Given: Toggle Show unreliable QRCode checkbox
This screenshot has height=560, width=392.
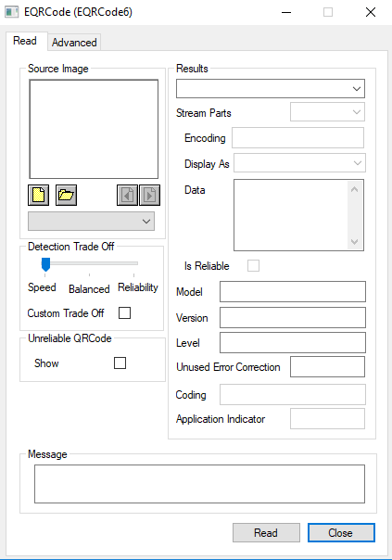Looking at the screenshot, I should pyautogui.click(x=120, y=363).
